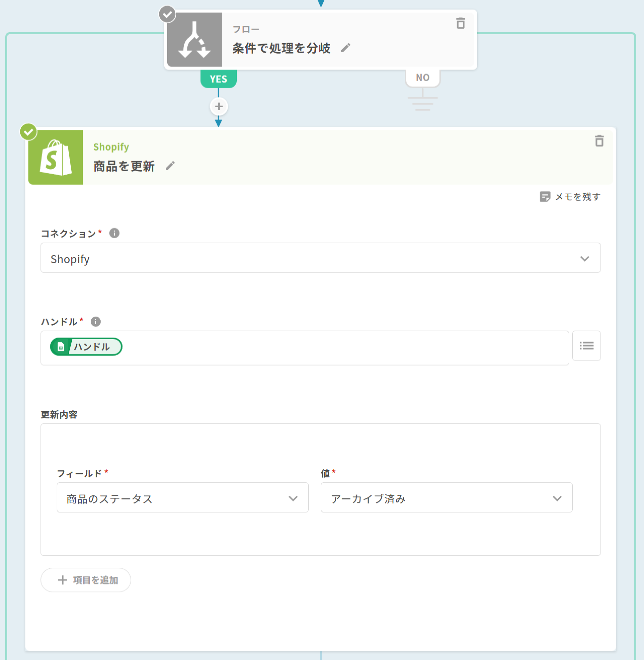644x660 pixels.
Task: Delete the Shopify step via trash icon
Action: pos(599,141)
